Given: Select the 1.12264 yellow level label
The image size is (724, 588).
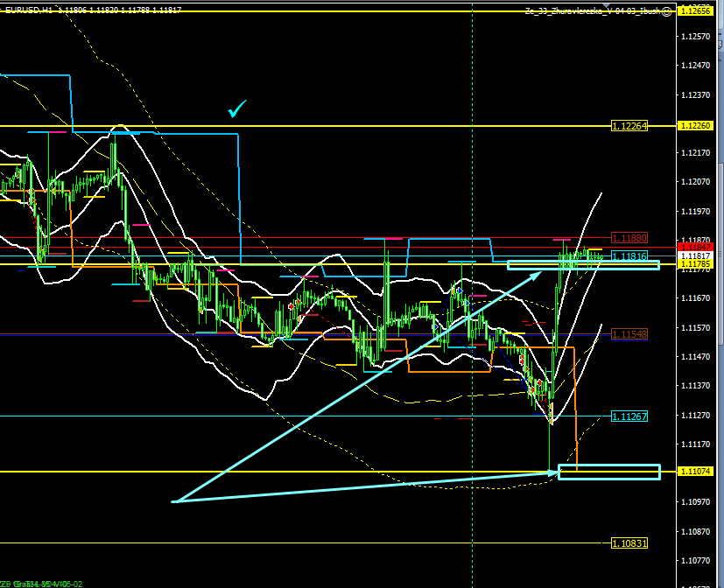Looking at the screenshot, I should 629,126.
